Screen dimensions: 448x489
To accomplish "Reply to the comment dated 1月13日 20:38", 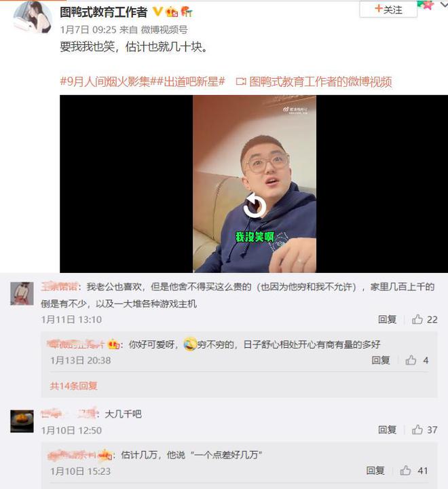I will (380, 360).
